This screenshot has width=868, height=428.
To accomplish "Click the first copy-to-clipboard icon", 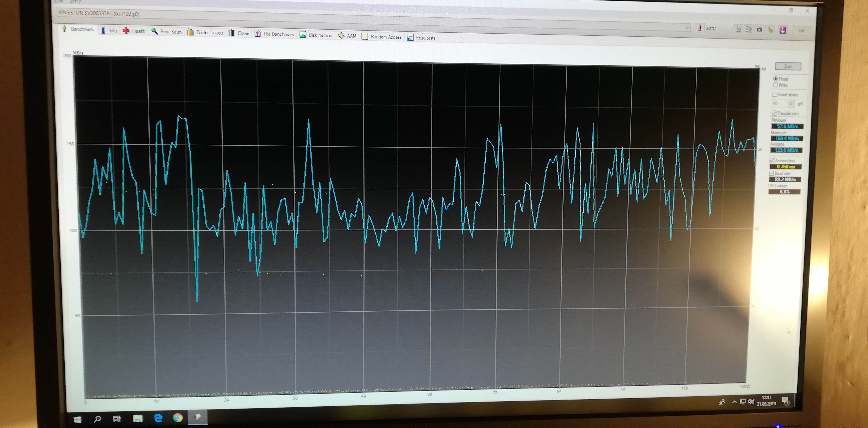I will [x=737, y=29].
